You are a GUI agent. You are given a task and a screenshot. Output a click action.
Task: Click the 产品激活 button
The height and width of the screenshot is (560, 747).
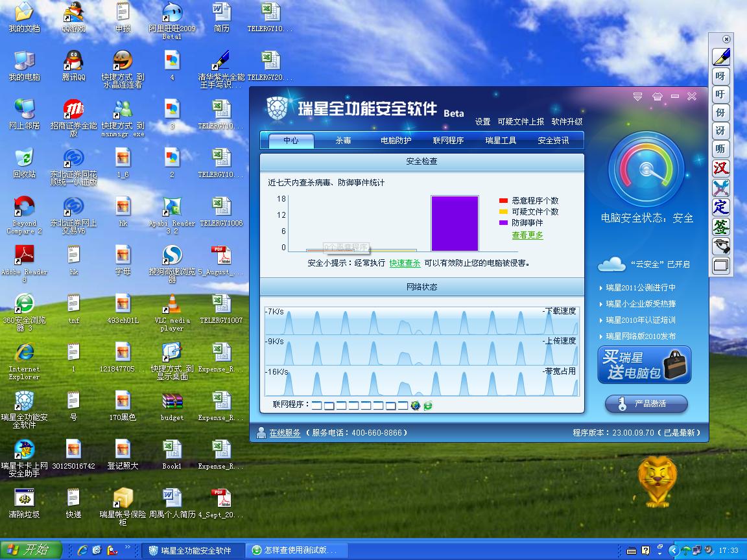pyautogui.click(x=646, y=404)
